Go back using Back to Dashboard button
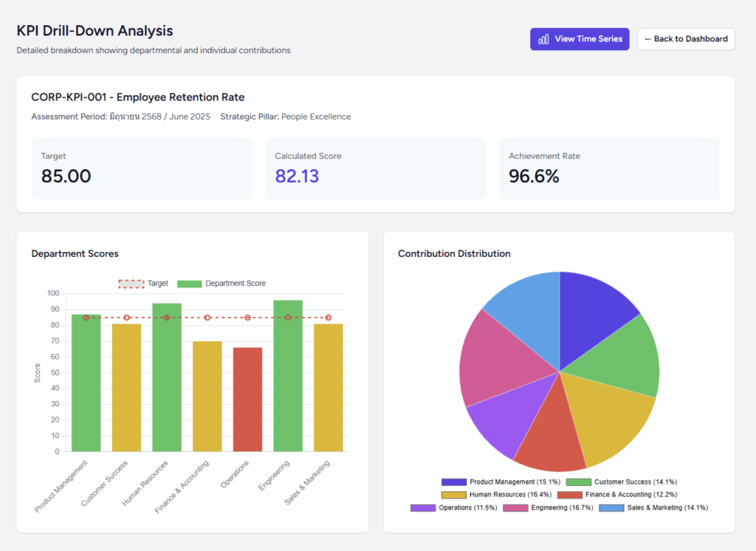Viewport: 756px width, 551px height. coord(686,39)
